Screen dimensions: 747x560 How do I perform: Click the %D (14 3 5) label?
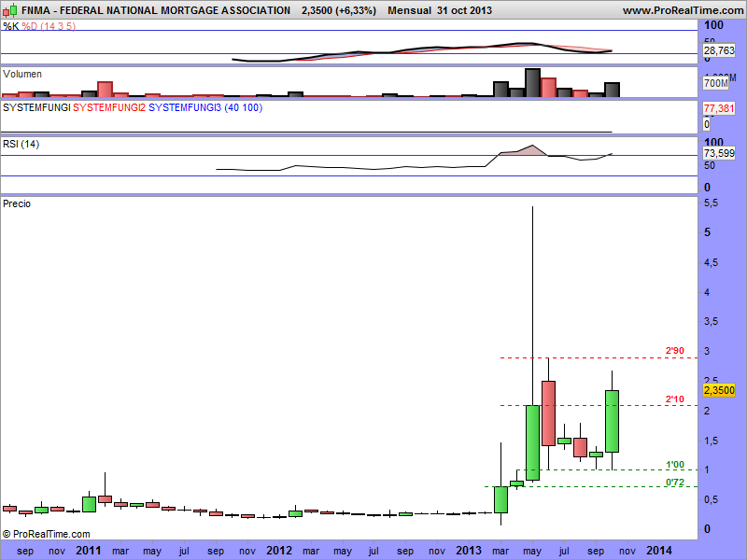pyautogui.click(x=49, y=26)
